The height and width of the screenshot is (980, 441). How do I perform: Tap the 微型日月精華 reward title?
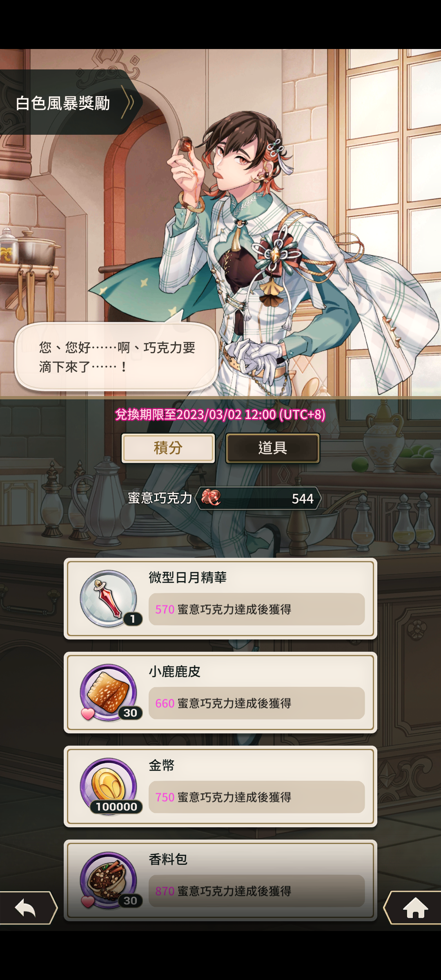tap(187, 577)
